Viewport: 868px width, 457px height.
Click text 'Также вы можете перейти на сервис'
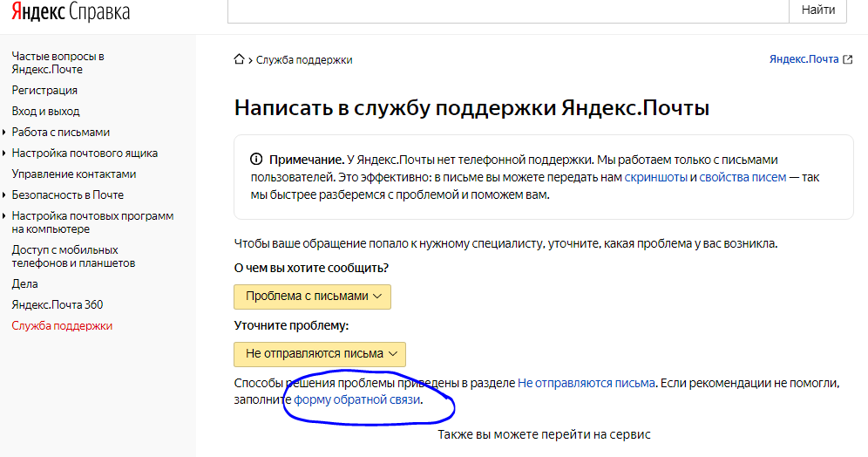[x=544, y=434]
